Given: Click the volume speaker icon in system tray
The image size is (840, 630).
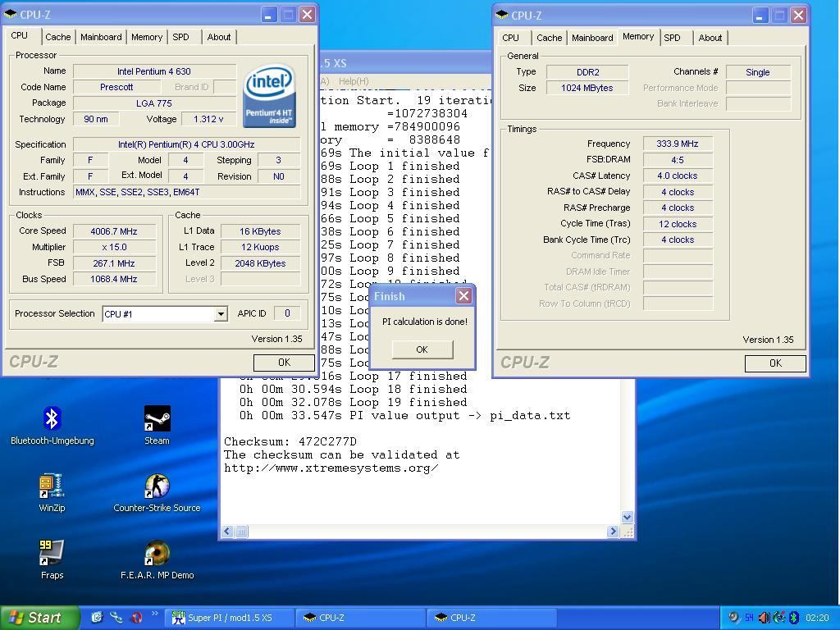Looking at the screenshot, I should [764, 618].
